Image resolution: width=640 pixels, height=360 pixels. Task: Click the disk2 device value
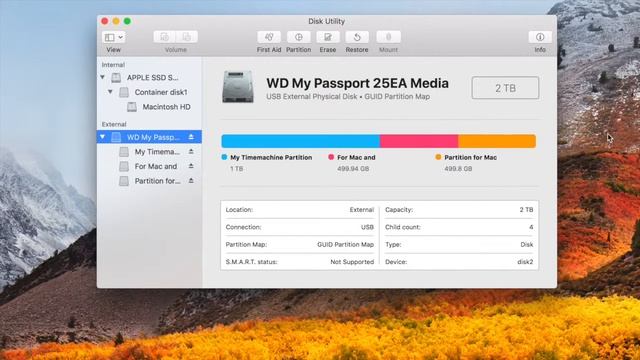[x=525, y=262]
